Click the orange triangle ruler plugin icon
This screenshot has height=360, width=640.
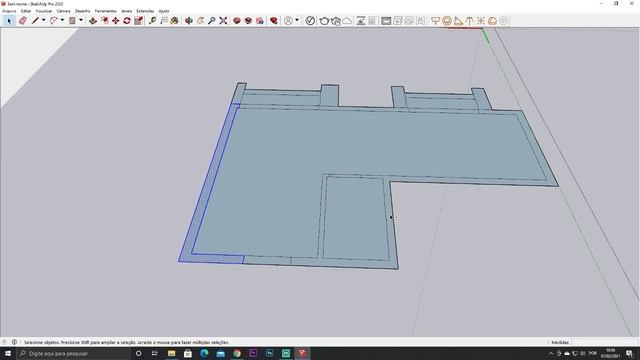click(458, 20)
